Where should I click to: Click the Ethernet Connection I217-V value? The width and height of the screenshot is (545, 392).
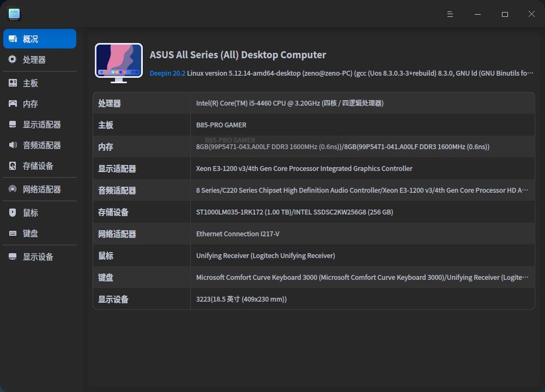pos(238,234)
